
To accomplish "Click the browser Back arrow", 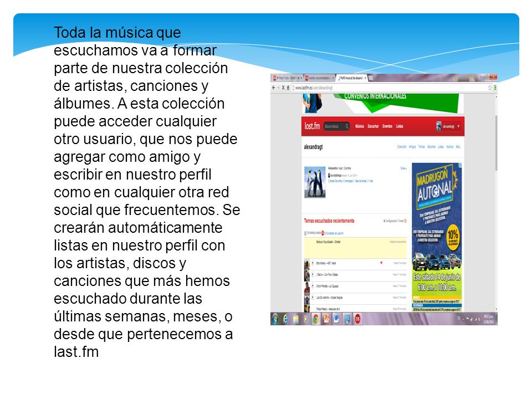I will pyautogui.click(x=273, y=88).
